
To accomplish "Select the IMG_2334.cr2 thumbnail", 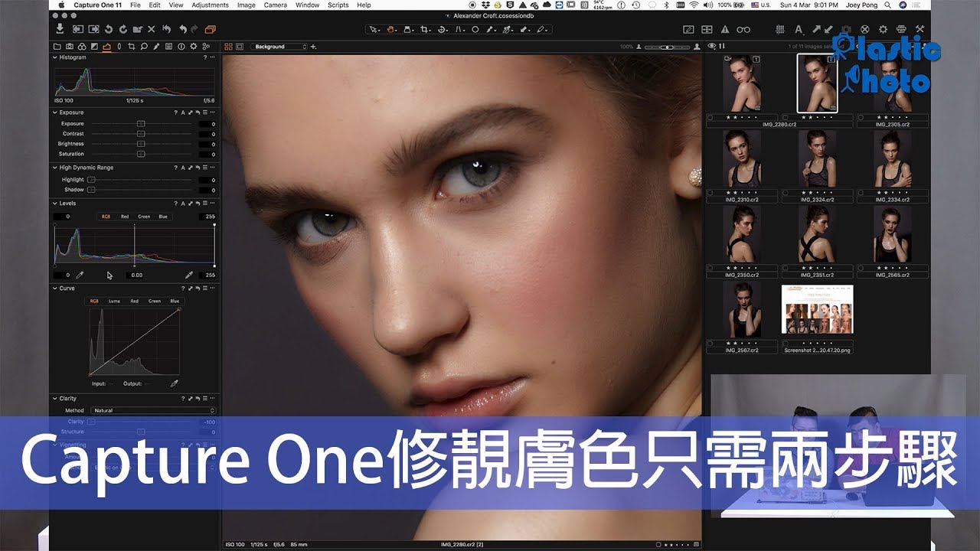I will point(893,158).
